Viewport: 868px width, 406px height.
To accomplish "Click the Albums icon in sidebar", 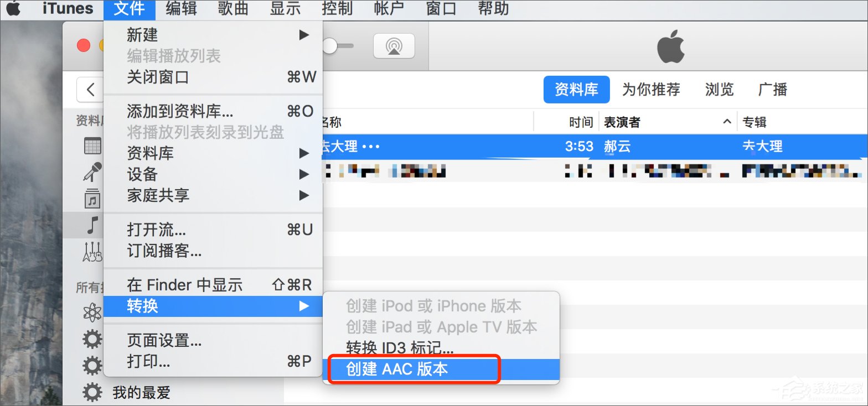I will [92, 199].
